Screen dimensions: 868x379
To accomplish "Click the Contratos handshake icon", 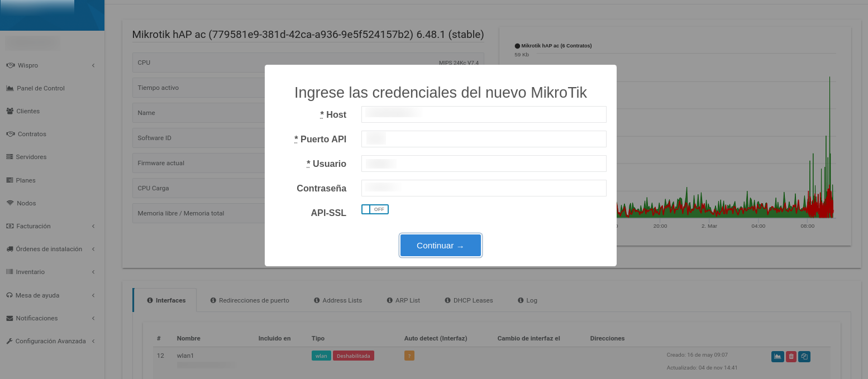I will (10, 134).
